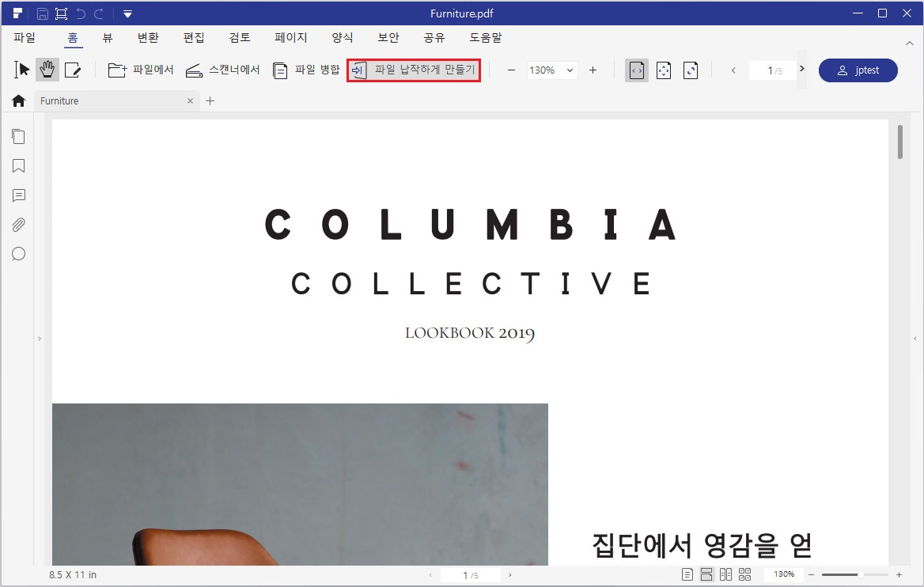Image resolution: width=924 pixels, height=587 pixels.
Task: Add a new tab with plus
Action: pos(210,100)
